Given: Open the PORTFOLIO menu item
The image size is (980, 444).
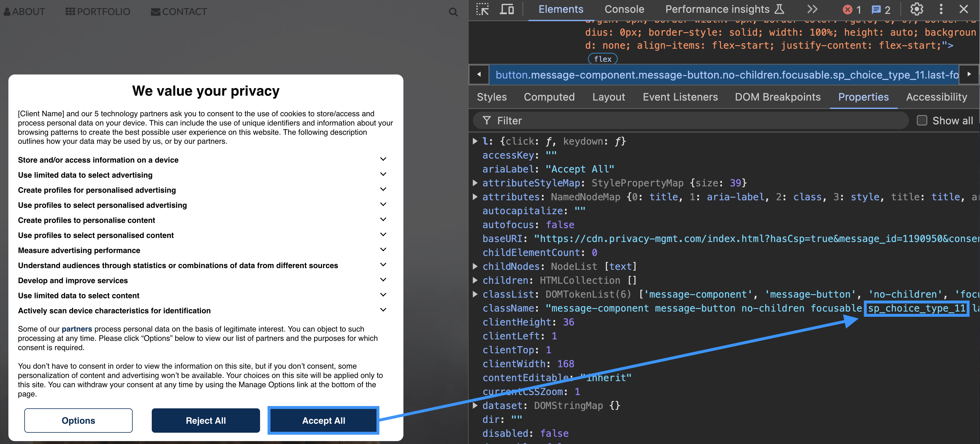Looking at the screenshot, I should [98, 12].
